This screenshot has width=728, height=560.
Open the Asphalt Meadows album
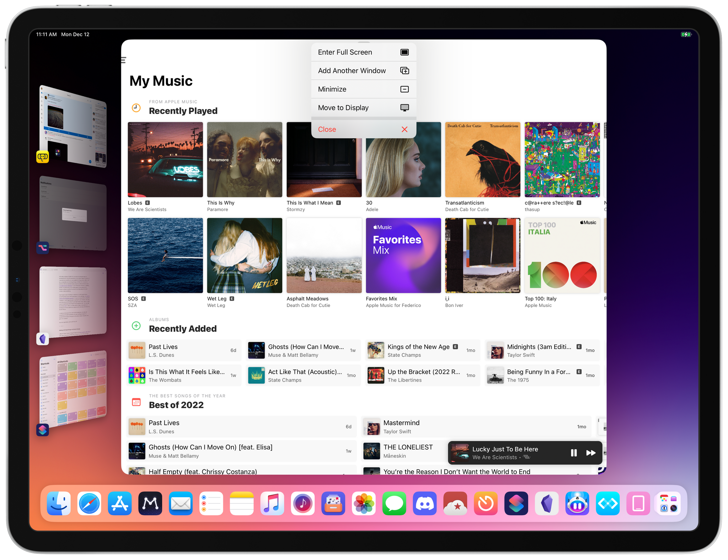click(324, 255)
